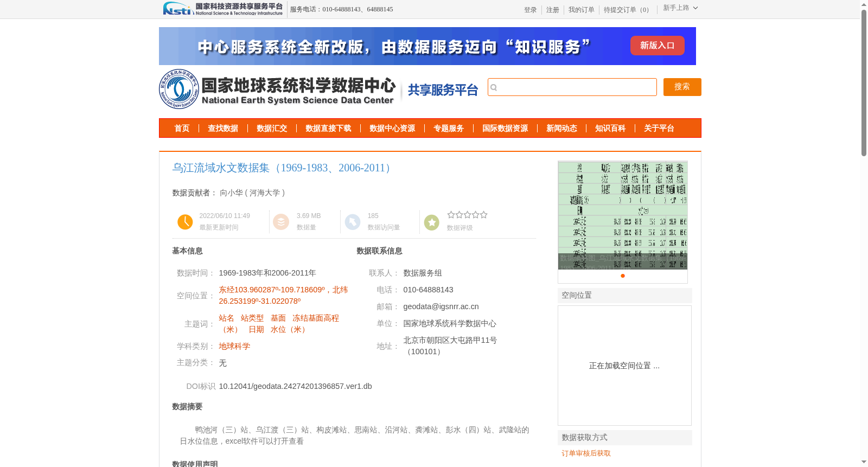Open 待提交订单 (0) link
868x467 pixels.
[628, 10]
